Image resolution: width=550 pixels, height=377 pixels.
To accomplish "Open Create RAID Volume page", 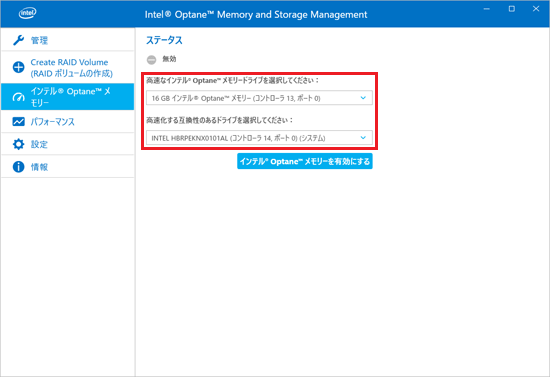I will [x=68, y=67].
